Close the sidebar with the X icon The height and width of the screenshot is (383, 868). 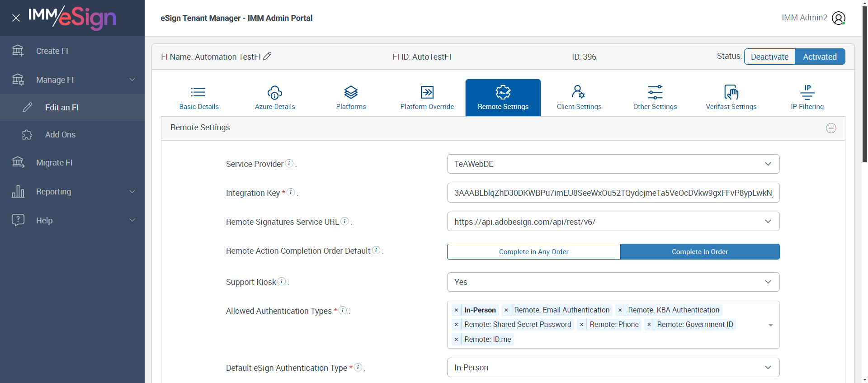pyautogui.click(x=16, y=18)
